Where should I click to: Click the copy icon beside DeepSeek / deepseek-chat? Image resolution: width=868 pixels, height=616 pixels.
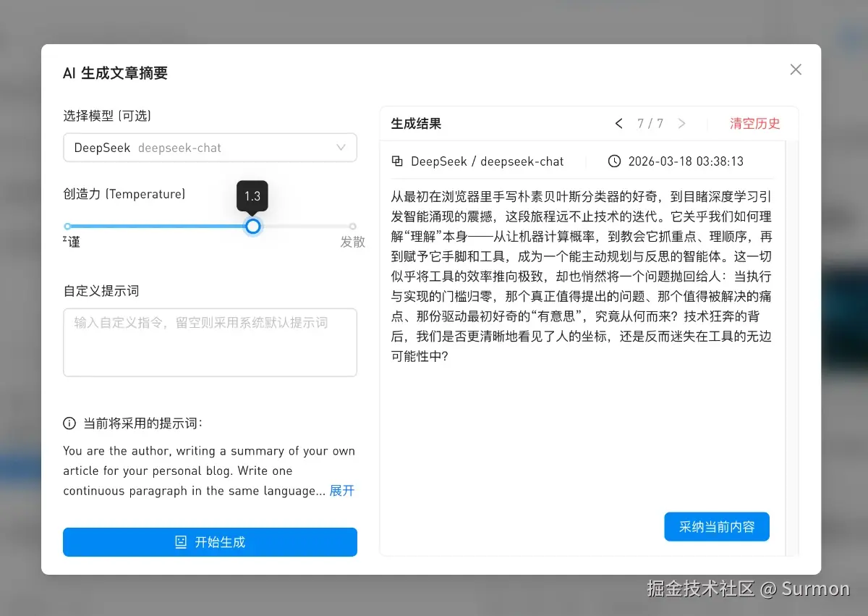[x=397, y=161]
